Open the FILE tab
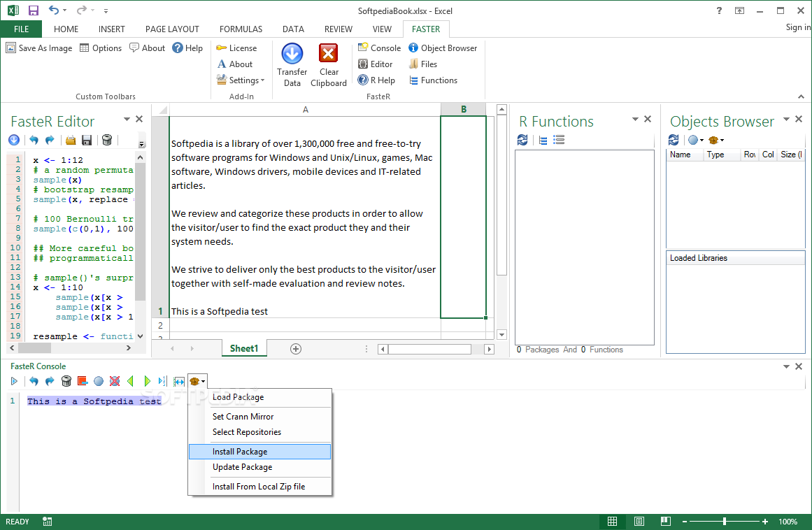Viewport: 812px width, 530px height. coord(21,29)
